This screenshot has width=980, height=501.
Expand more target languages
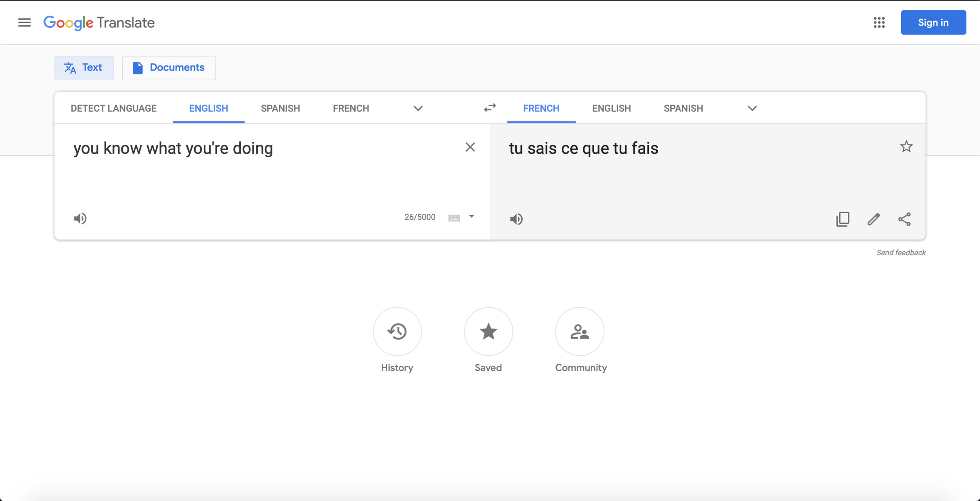coord(752,108)
